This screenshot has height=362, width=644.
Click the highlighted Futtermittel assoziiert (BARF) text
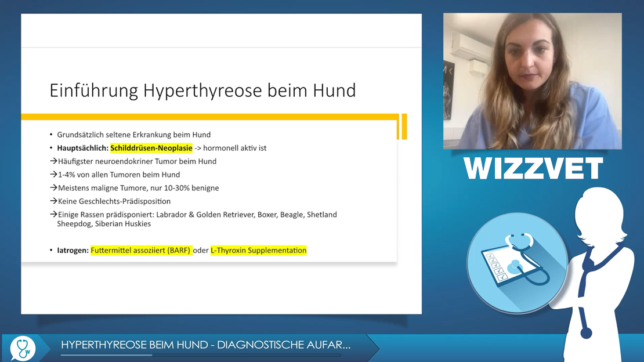pos(140,251)
